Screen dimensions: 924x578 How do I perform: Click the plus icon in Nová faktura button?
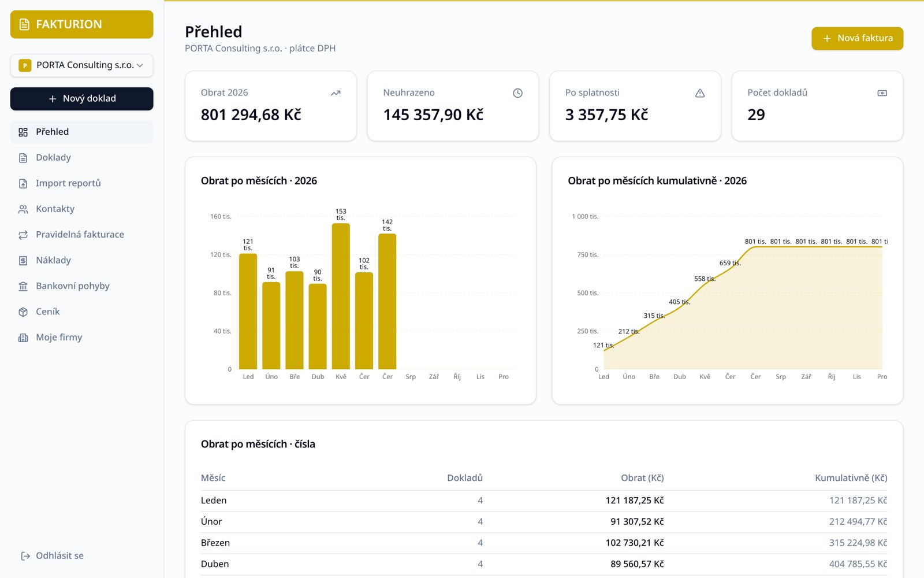pos(827,38)
